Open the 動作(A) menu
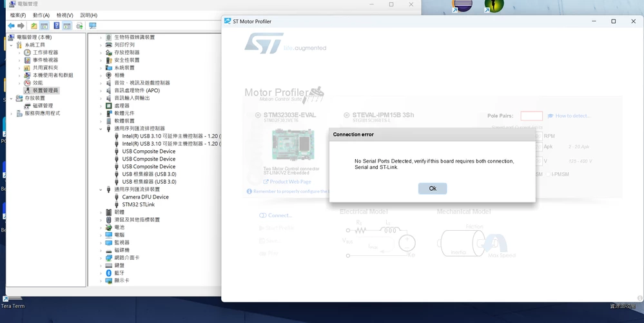 [x=41, y=15]
